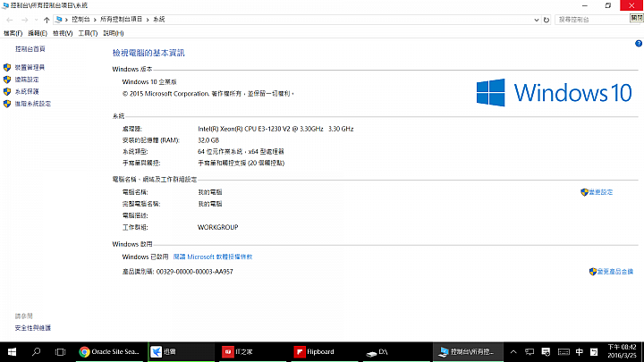
Task: Open recent locations dropdown arrow
Action: pos(36,20)
